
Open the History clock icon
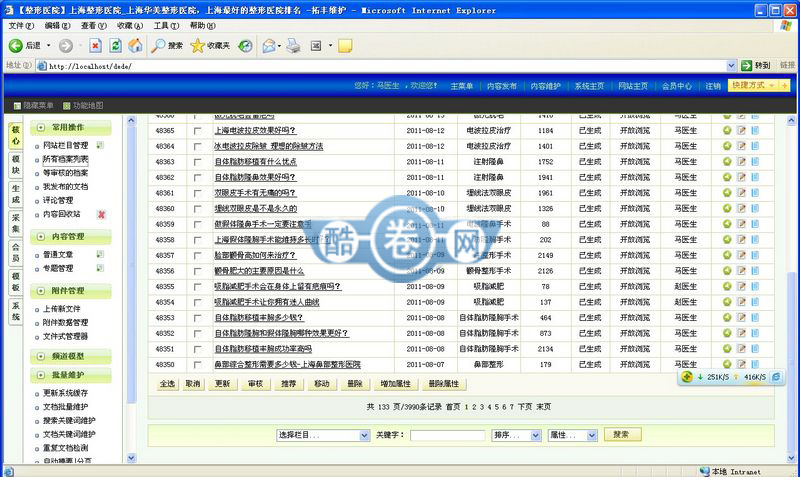tap(245, 46)
